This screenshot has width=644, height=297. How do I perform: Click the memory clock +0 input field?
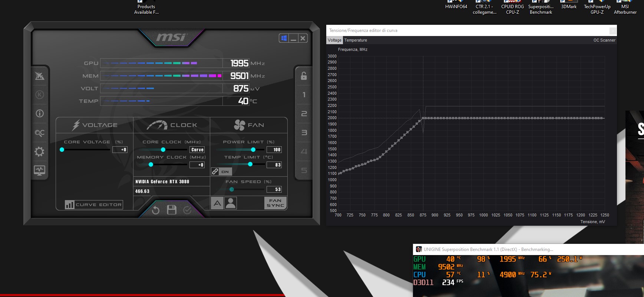point(197,165)
